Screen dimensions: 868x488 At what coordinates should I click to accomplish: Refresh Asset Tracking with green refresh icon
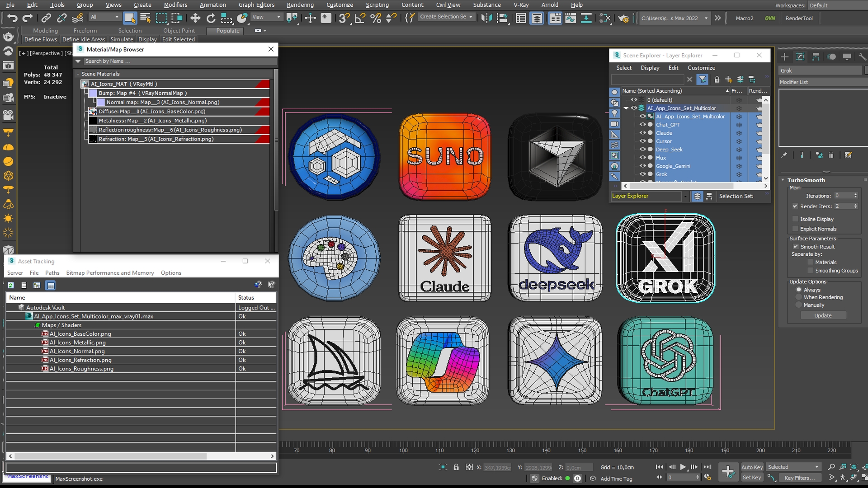coord(11,285)
